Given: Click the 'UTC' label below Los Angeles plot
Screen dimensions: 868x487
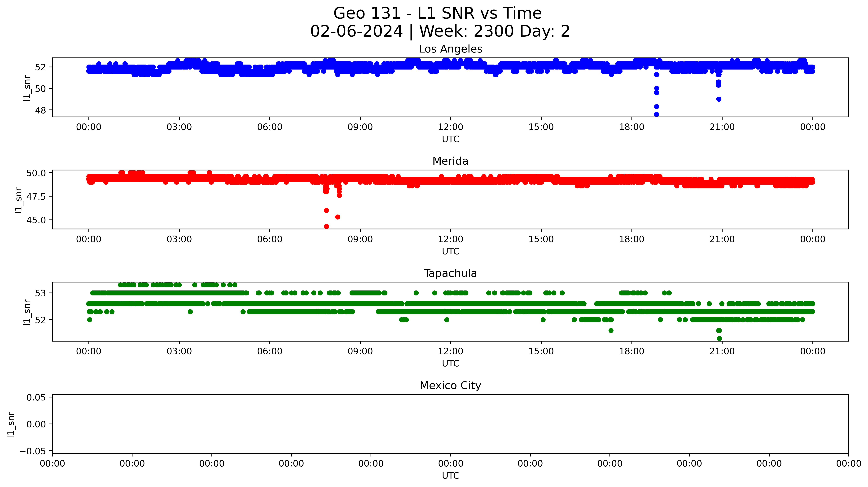Looking at the screenshot, I should (x=451, y=139).
